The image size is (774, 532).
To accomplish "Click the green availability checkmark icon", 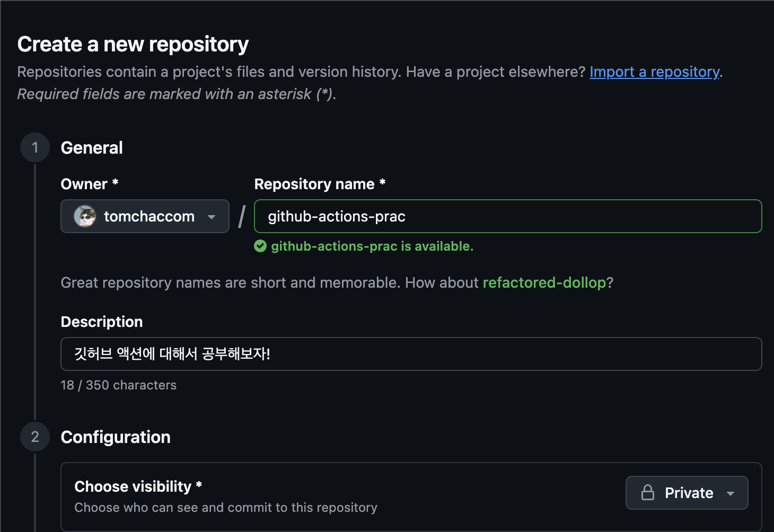I will [260, 246].
